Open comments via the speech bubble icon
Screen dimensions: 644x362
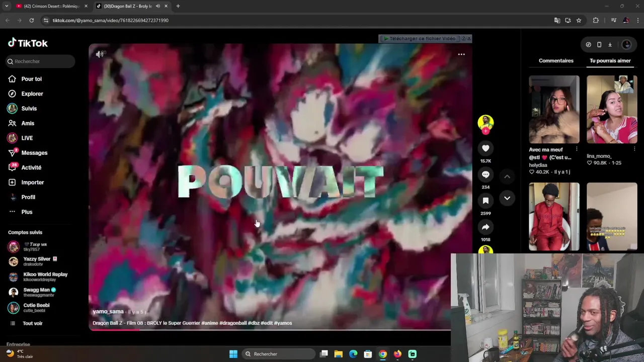pos(486,174)
